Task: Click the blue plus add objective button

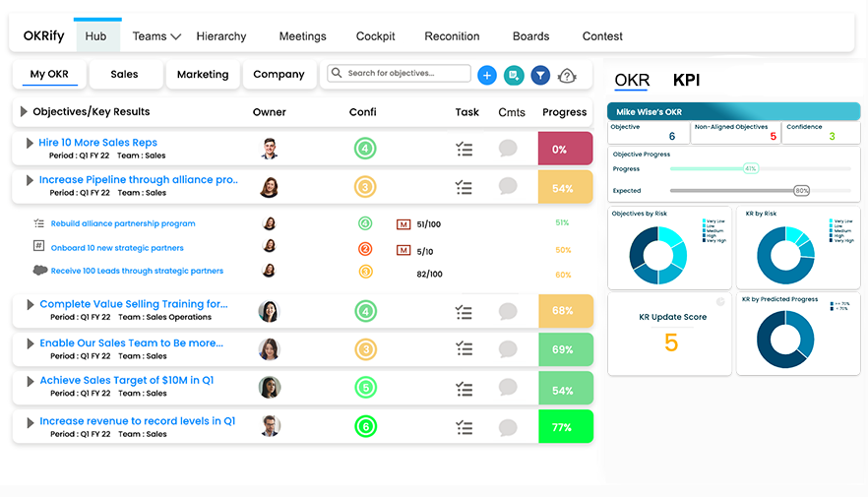Action: click(486, 75)
